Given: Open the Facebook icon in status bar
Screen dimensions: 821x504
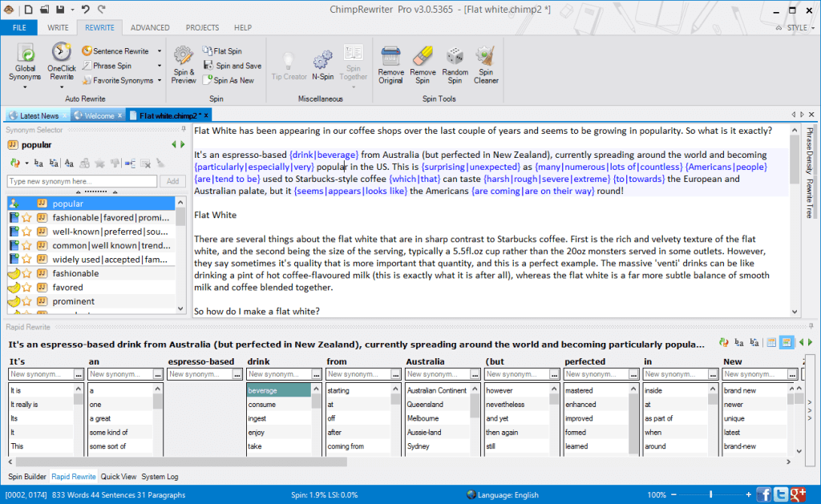Looking at the screenshot, I should click(764, 494).
